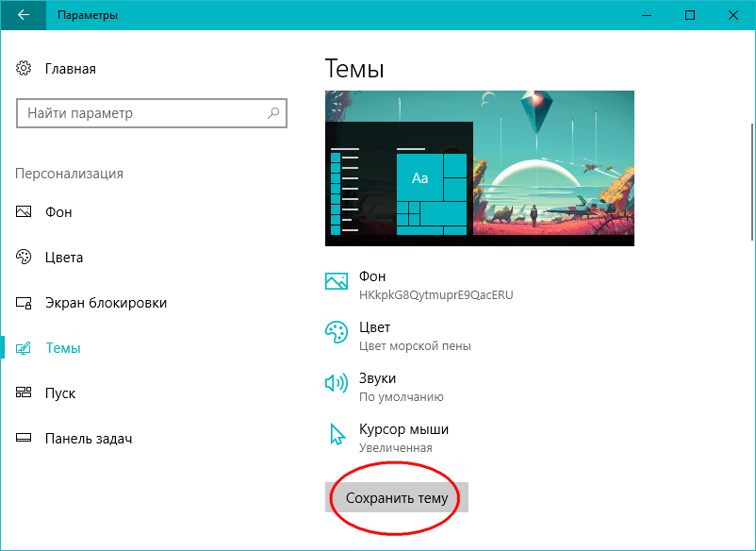Click the Увеличенная cursor value
Image resolution: width=756 pixels, height=551 pixels.
[x=395, y=448]
